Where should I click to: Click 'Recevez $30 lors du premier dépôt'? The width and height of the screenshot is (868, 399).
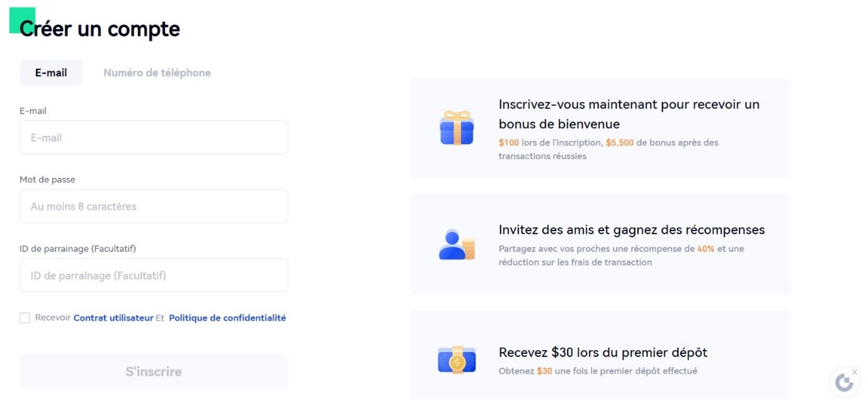[603, 352]
